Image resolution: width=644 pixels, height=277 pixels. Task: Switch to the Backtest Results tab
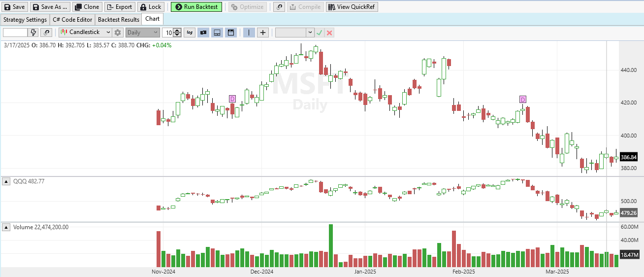(x=118, y=20)
